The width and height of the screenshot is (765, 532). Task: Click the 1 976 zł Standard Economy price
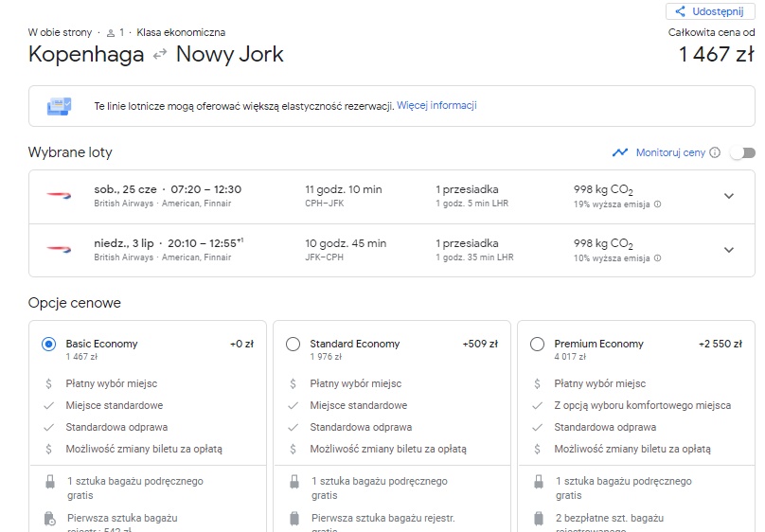[x=326, y=357]
